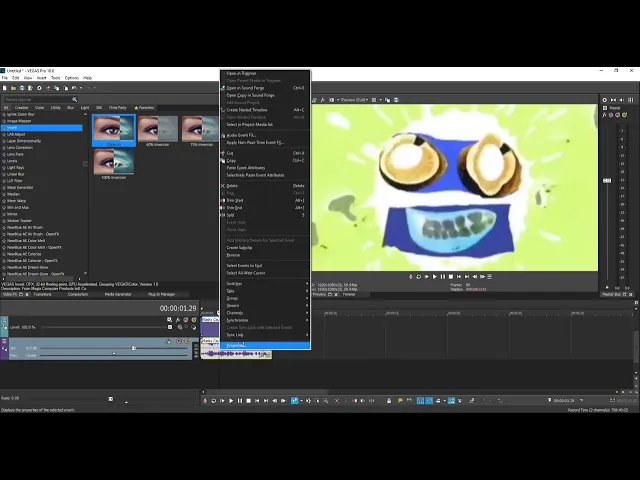The width and height of the screenshot is (640, 480).
Task: Expand the Group submenu in context menu
Action: (x=264, y=298)
